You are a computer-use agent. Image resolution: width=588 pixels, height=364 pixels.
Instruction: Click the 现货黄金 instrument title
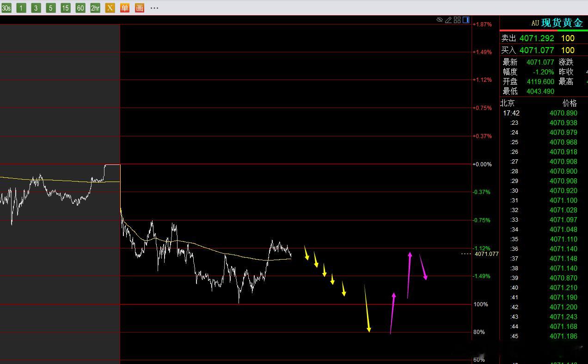562,23
